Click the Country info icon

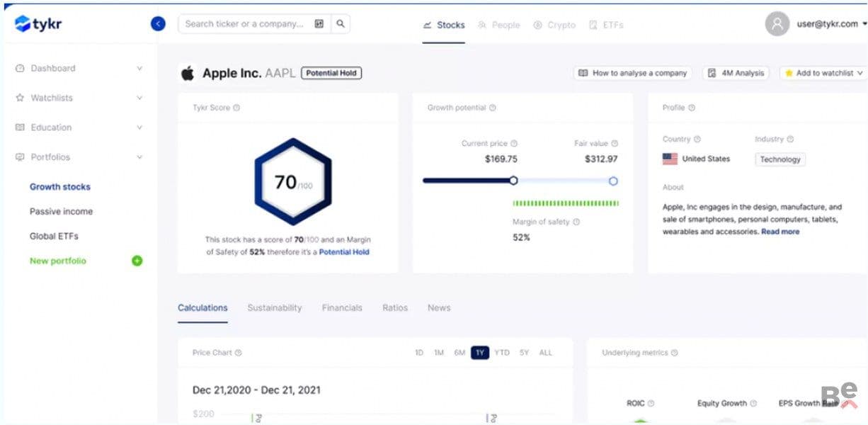click(x=697, y=140)
